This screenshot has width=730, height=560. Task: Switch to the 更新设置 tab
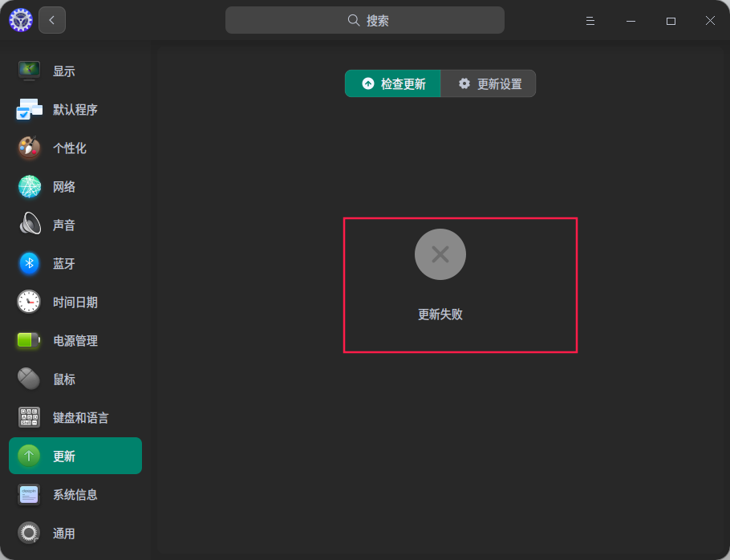pos(489,83)
